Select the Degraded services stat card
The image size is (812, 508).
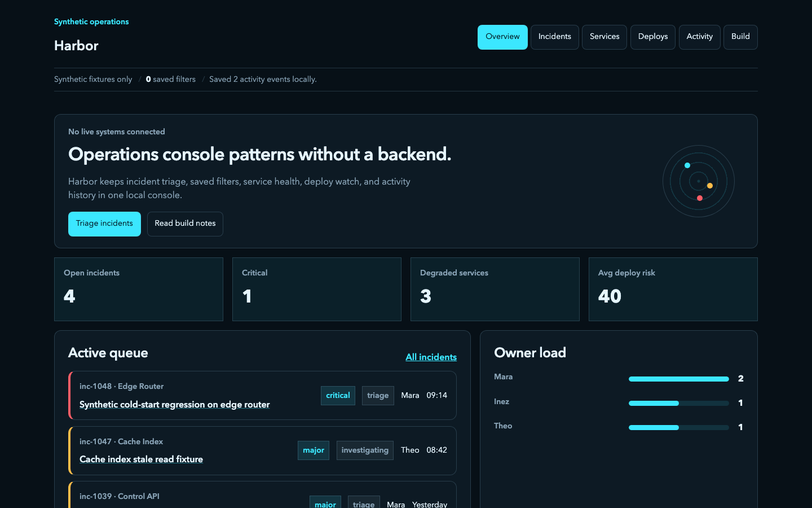(x=495, y=290)
